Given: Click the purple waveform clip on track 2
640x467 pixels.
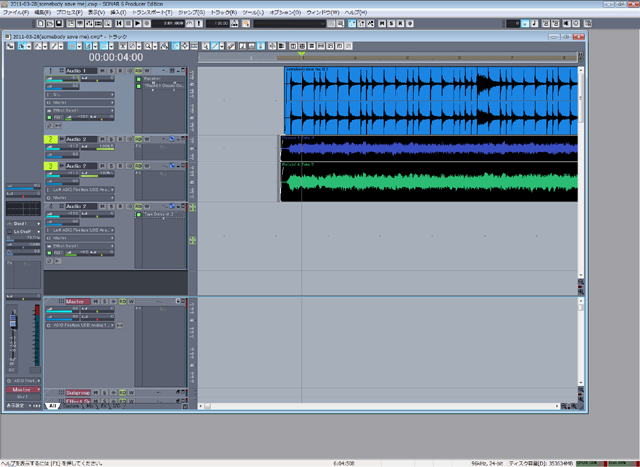Looking at the screenshot, I should [429, 148].
